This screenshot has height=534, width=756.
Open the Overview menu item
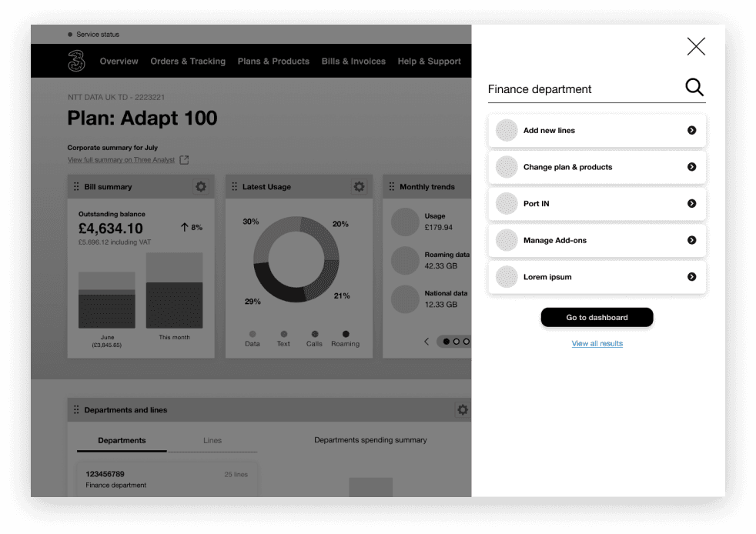point(119,62)
